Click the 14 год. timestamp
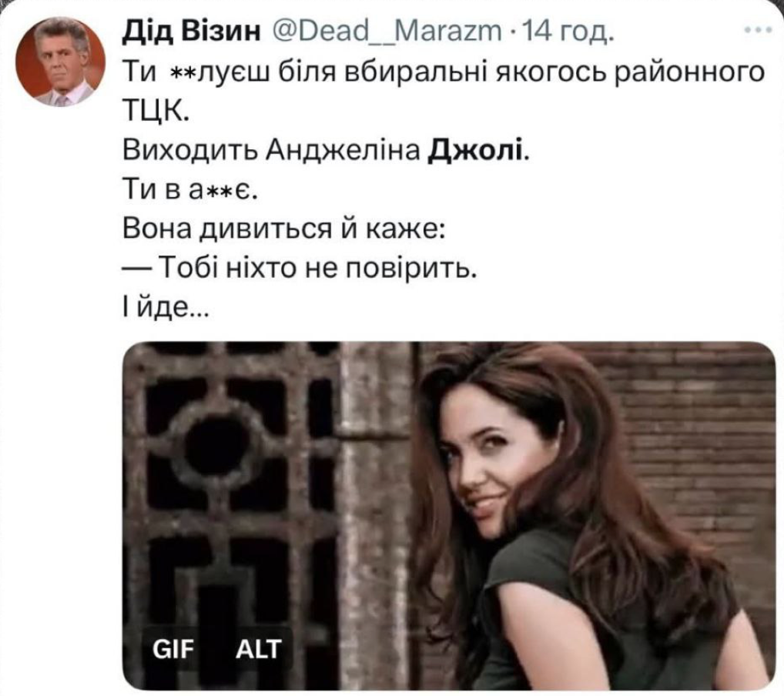 tap(565, 32)
